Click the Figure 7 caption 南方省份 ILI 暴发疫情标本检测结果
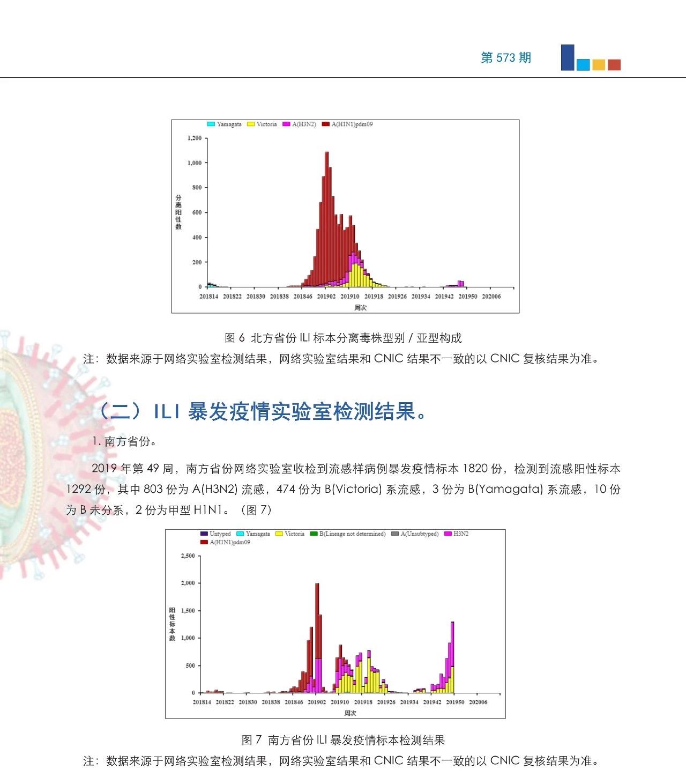 [x=343, y=740]
